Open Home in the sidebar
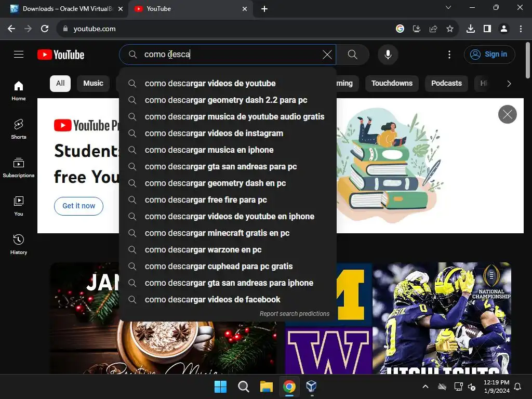Image resolution: width=532 pixels, height=399 pixels. click(19, 90)
